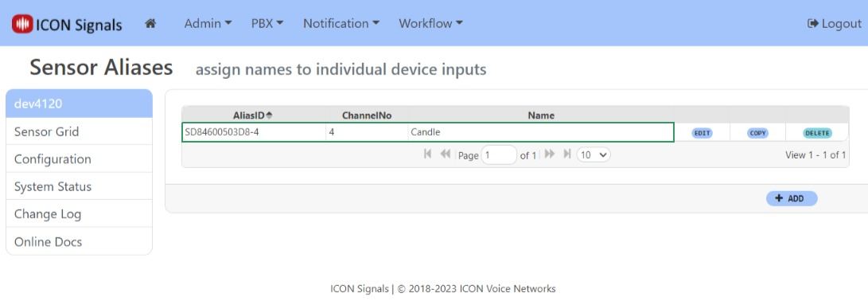The height and width of the screenshot is (305, 868).
Task: Click the page number input field
Action: coord(499,155)
